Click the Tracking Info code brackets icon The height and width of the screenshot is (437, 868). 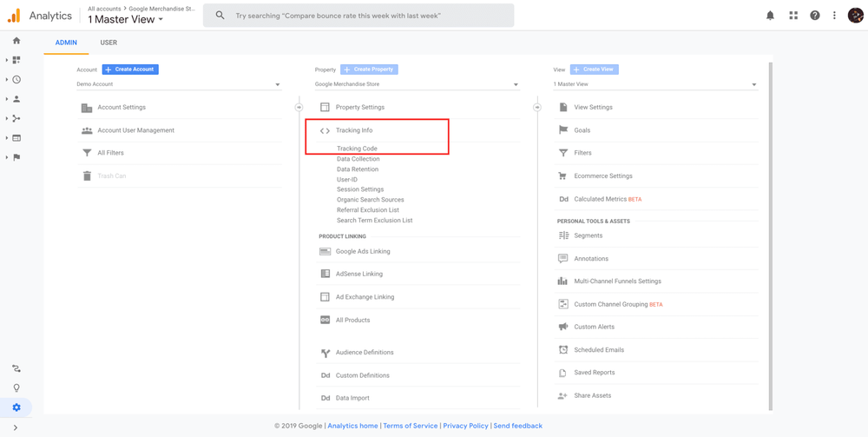pos(325,130)
